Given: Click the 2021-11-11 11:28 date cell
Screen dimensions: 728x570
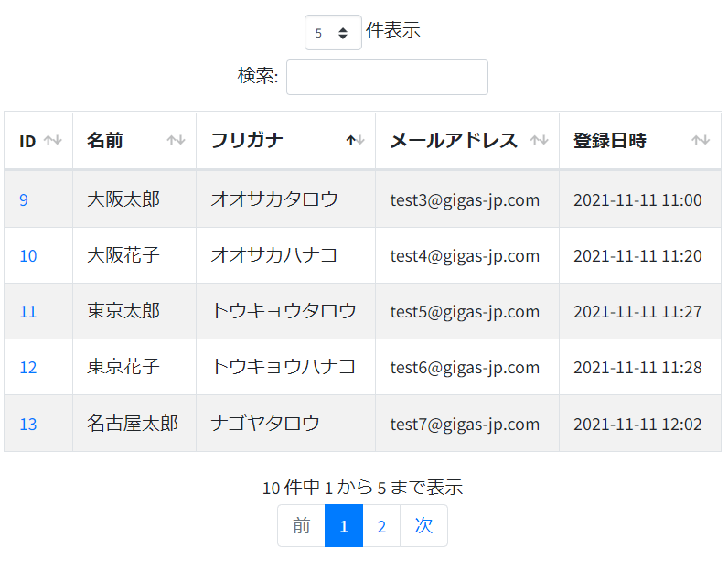Looking at the screenshot, I should coord(640,368).
